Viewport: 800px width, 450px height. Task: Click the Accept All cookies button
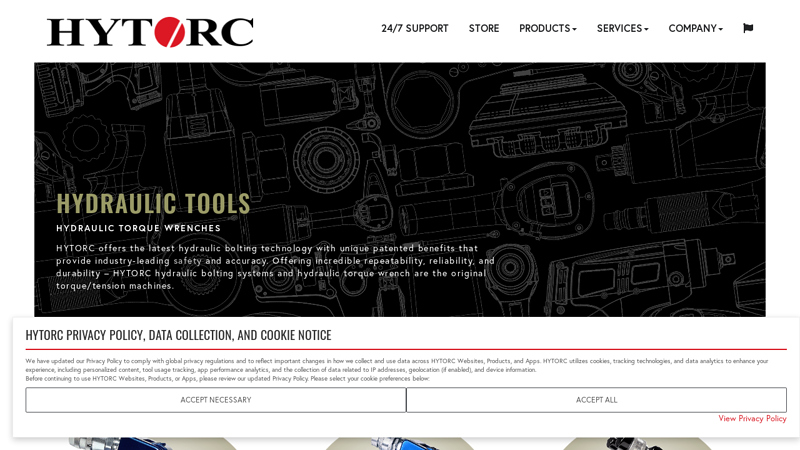click(x=596, y=400)
